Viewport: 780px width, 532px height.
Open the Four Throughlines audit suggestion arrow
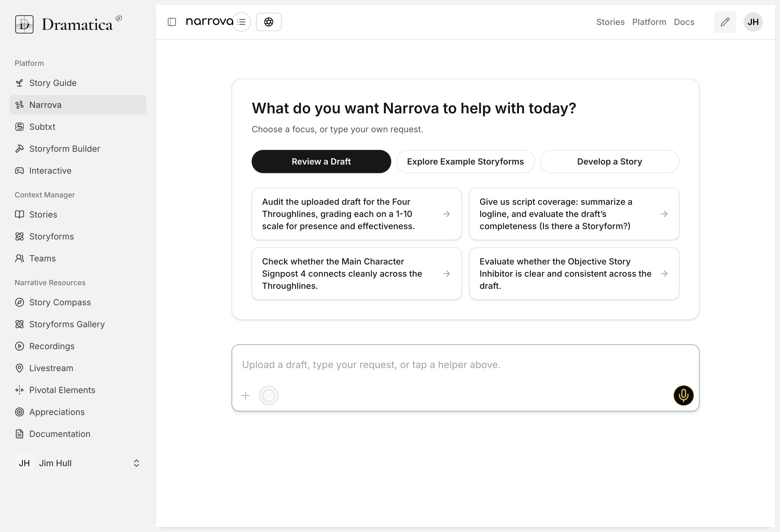(x=447, y=214)
